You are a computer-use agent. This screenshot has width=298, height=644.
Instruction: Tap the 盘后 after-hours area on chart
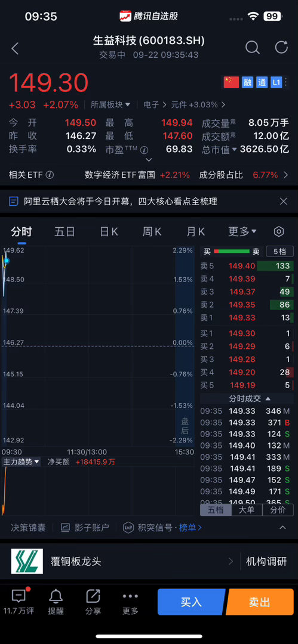coord(185,345)
